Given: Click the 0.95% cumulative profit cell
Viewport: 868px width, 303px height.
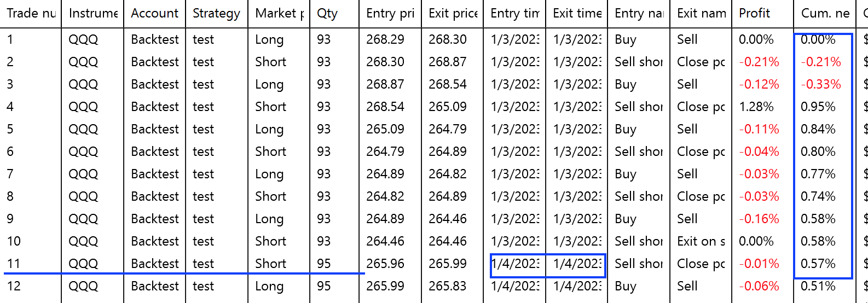Looking at the screenshot, I should [818, 107].
